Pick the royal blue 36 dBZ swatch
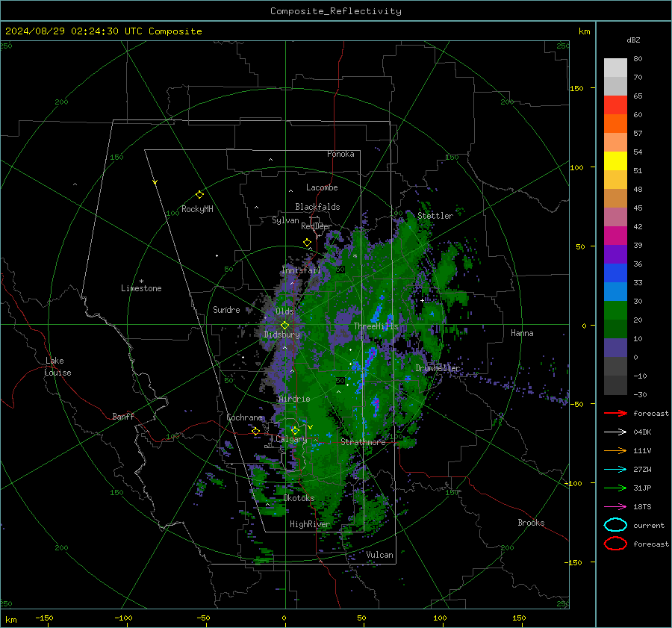 (615, 273)
